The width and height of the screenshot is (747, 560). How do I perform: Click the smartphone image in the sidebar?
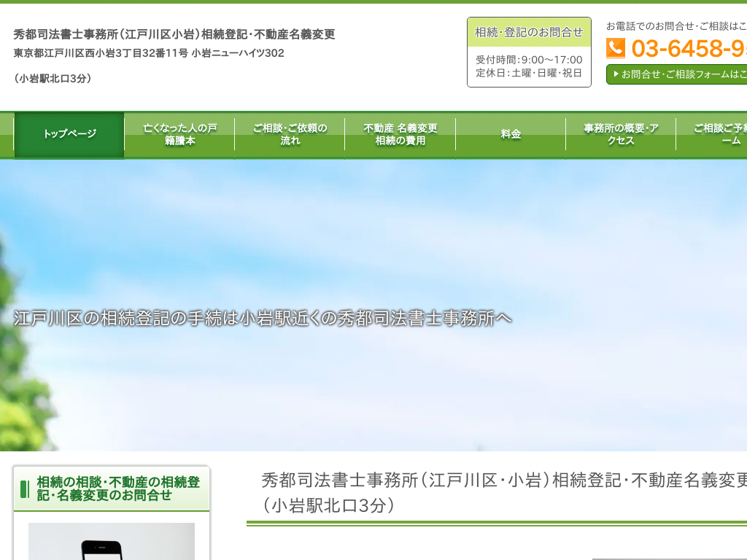tap(111, 541)
